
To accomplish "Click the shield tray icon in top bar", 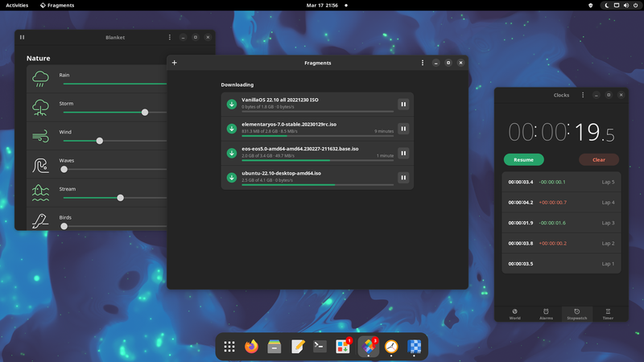I will click(x=591, y=6).
